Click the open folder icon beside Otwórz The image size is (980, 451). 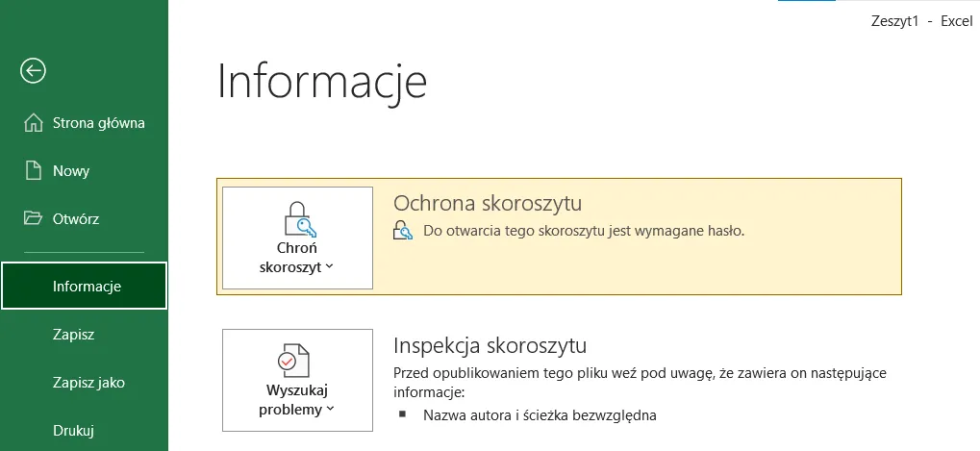pyautogui.click(x=34, y=218)
